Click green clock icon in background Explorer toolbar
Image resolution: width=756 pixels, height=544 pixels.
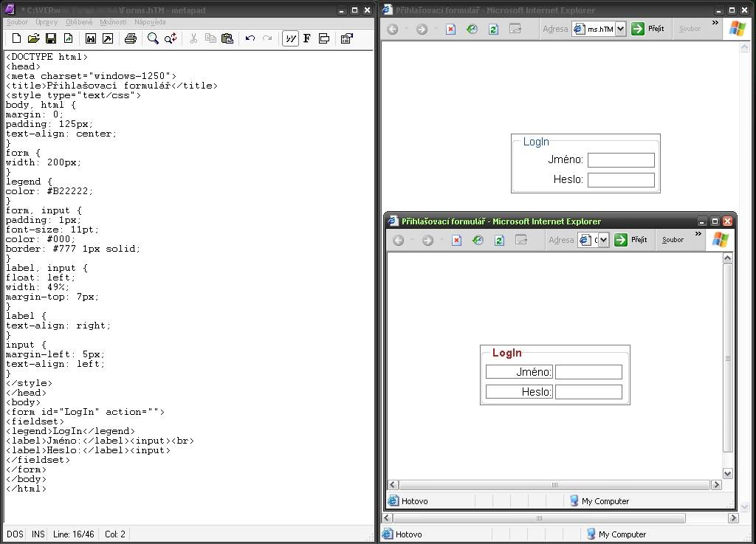tap(472, 29)
